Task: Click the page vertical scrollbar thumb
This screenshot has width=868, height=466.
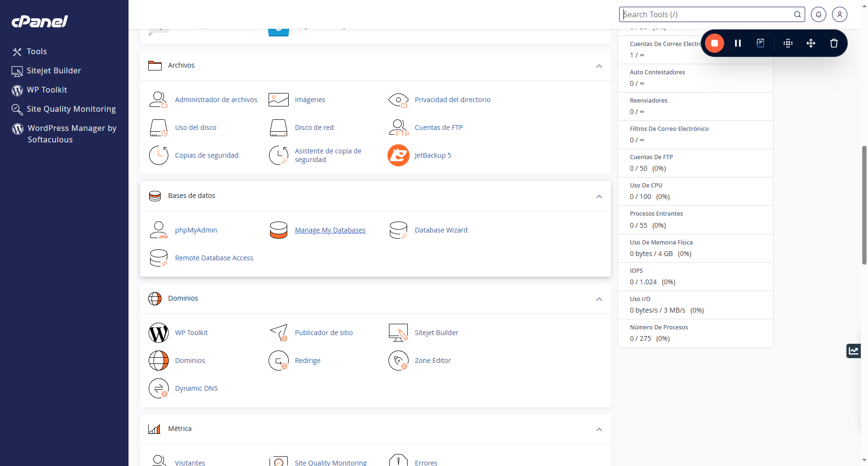Action: point(864,205)
